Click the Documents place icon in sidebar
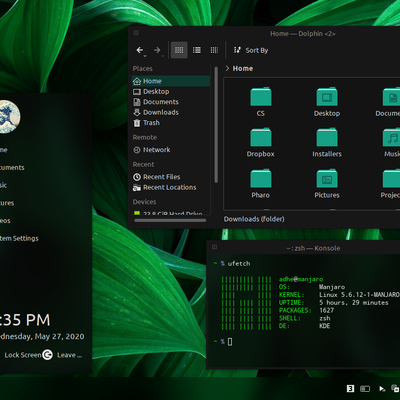 pyautogui.click(x=137, y=102)
